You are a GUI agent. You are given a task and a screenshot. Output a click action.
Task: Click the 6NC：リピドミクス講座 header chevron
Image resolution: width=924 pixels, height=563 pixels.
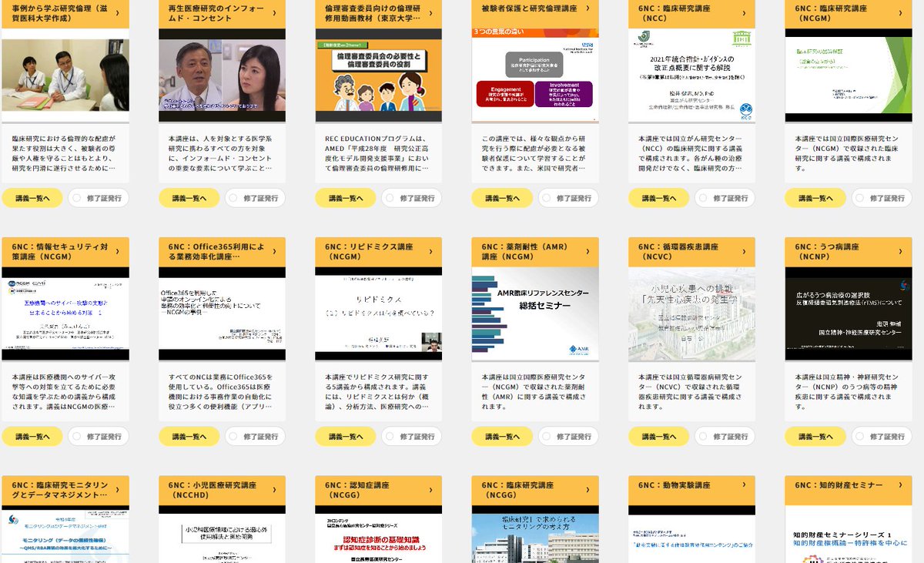pyautogui.click(x=430, y=252)
